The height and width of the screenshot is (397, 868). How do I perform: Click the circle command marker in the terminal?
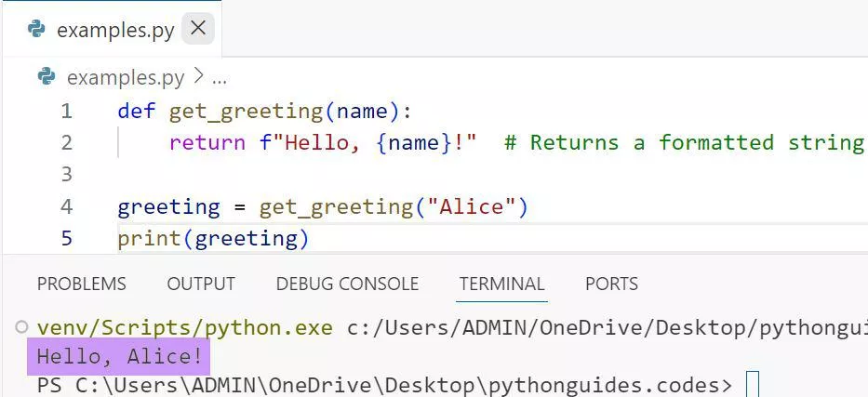click(22, 327)
